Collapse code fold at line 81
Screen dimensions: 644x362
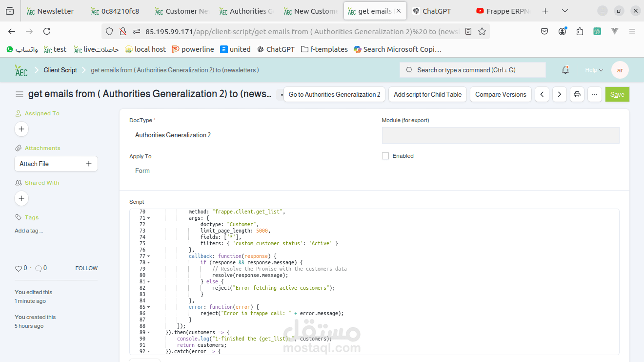coord(148,282)
